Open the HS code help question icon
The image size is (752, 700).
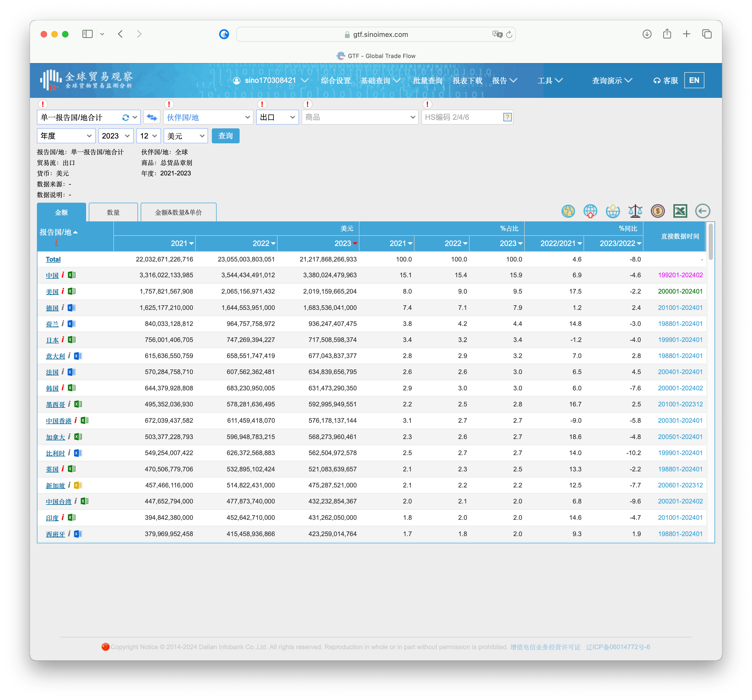507,117
